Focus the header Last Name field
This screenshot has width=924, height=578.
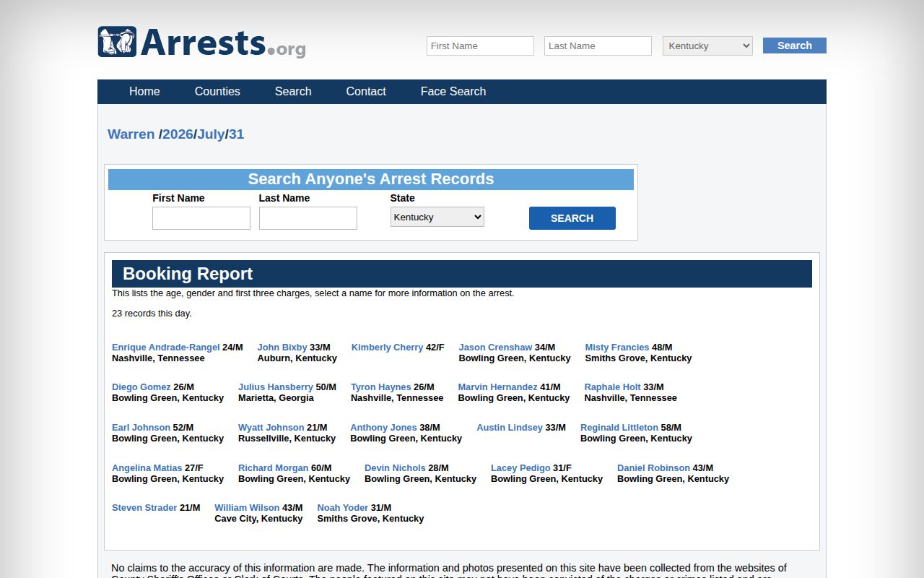(x=598, y=46)
